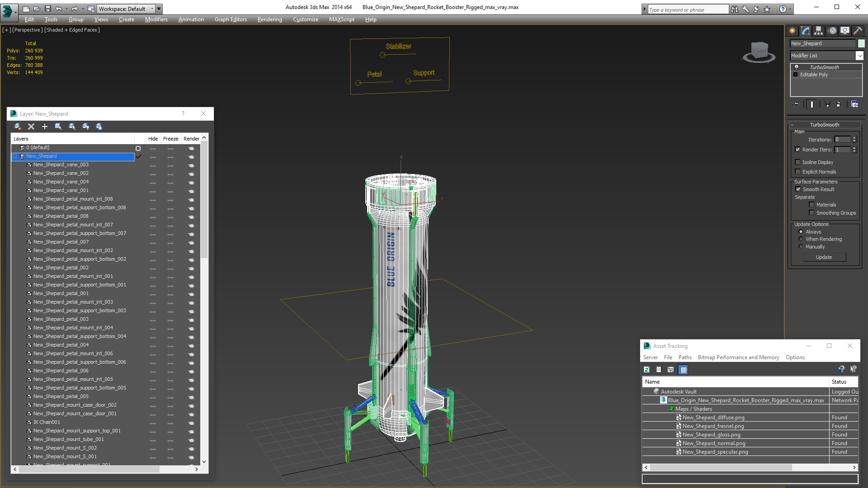Enable the Explicit Normals checkbox

(x=798, y=172)
